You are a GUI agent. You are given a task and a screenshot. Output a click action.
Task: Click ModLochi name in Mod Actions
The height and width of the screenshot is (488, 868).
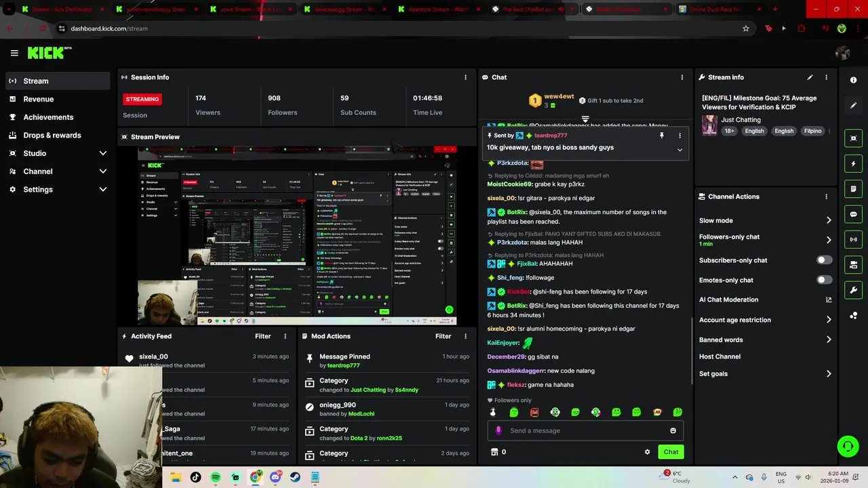tap(361, 413)
